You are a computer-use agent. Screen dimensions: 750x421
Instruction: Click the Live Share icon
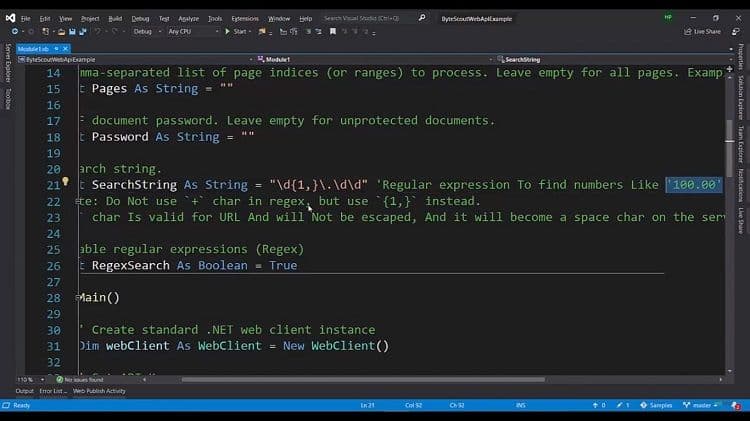(702, 31)
